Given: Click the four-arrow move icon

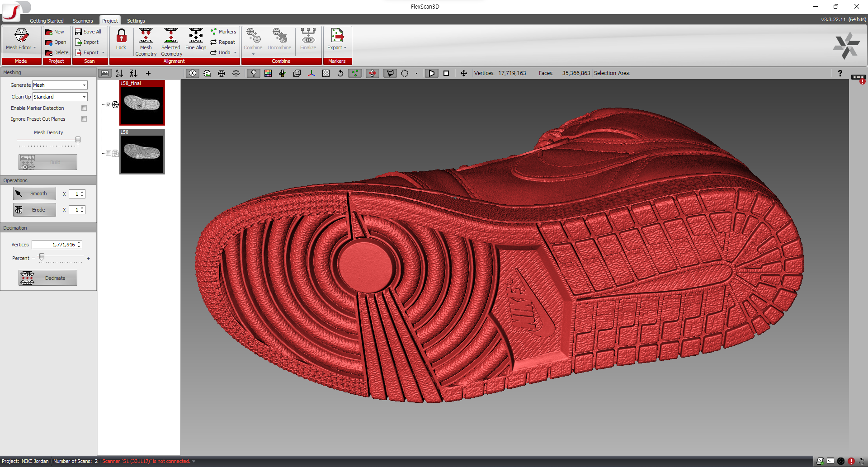Looking at the screenshot, I should pos(464,73).
